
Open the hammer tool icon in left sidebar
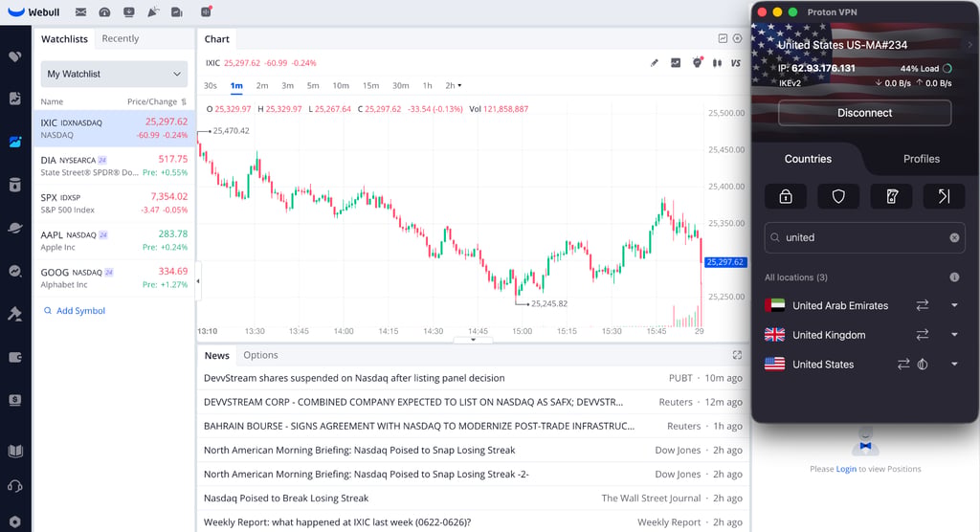tap(15, 314)
